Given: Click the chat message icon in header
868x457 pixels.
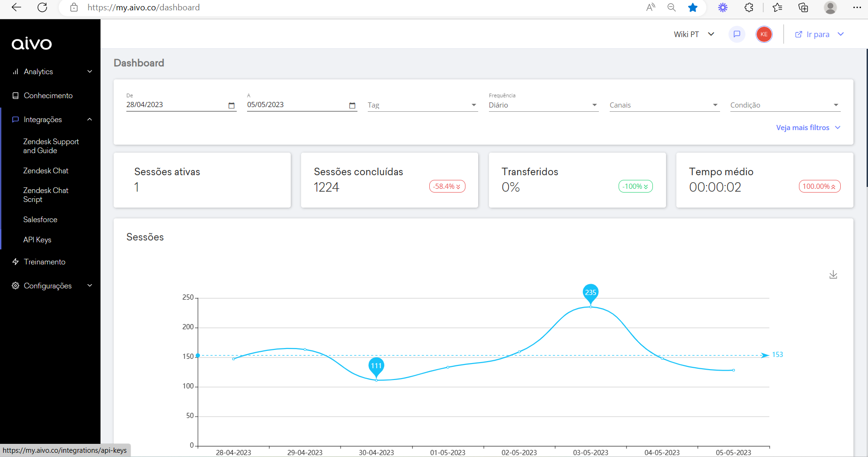Looking at the screenshot, I should pyautogui.click(x=736, y=34).
